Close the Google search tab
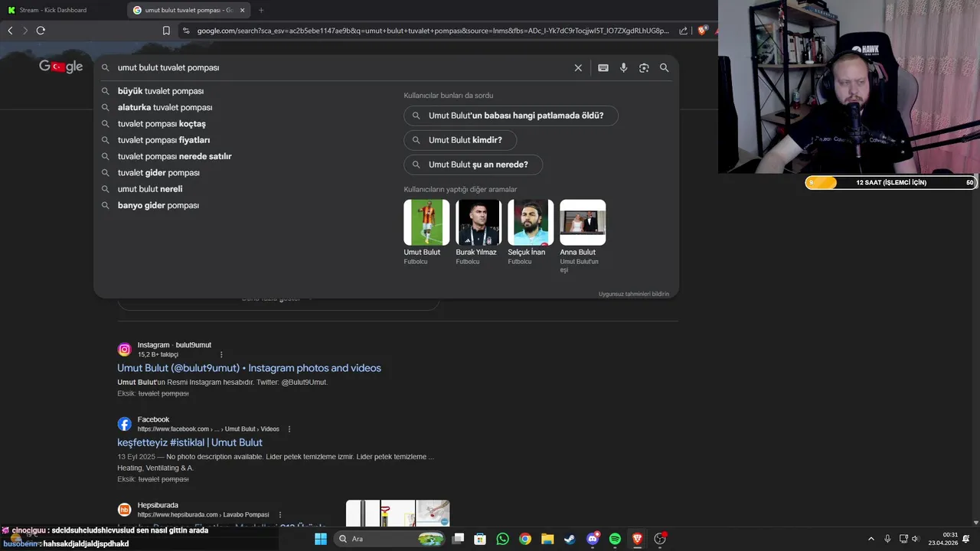Viewport: 980px width, 551px height. click(243, 10)
